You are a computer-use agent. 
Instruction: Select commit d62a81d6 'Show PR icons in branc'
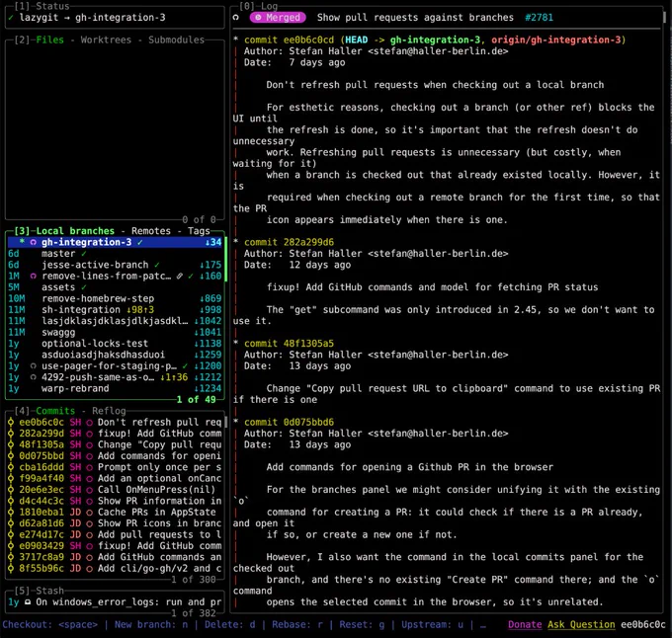[x=115, y=523]
